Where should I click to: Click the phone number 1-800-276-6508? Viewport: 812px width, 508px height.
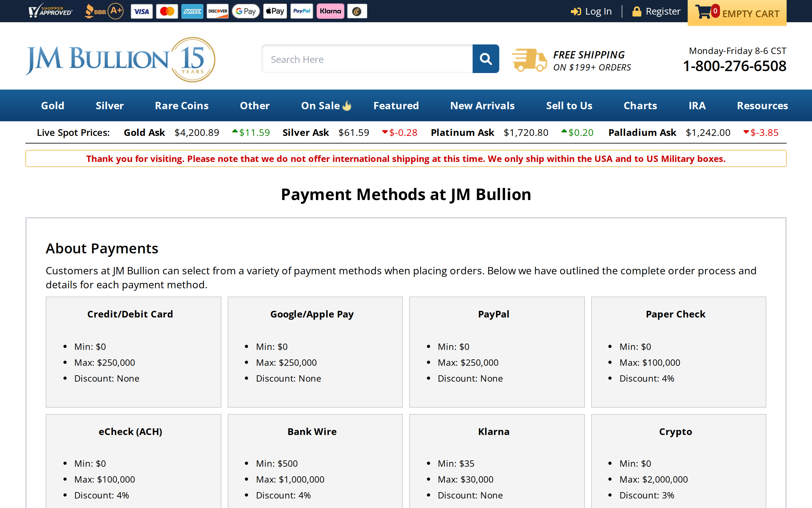click(735, 66)
